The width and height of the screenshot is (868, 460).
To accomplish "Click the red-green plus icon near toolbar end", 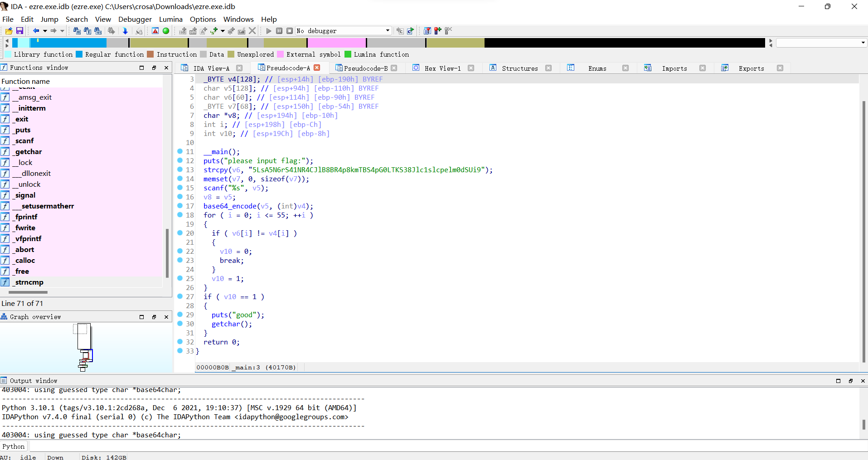I will 437,31.
